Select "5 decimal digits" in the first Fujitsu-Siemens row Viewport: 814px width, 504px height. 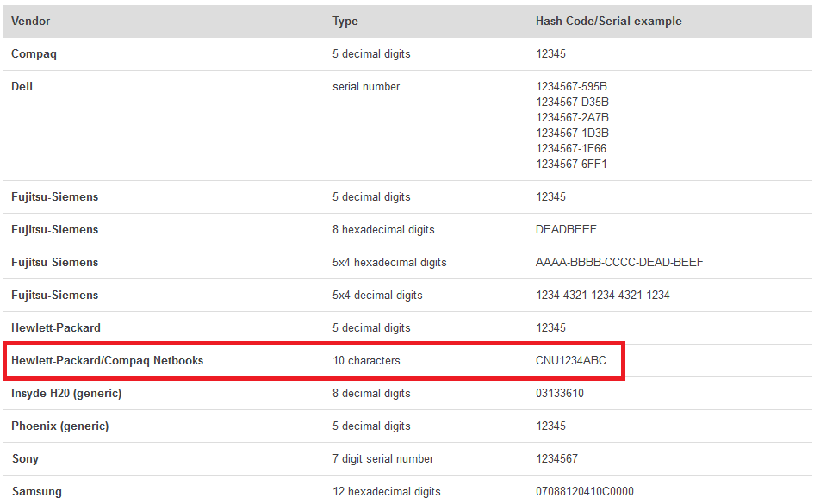click(x=371, y=197)
